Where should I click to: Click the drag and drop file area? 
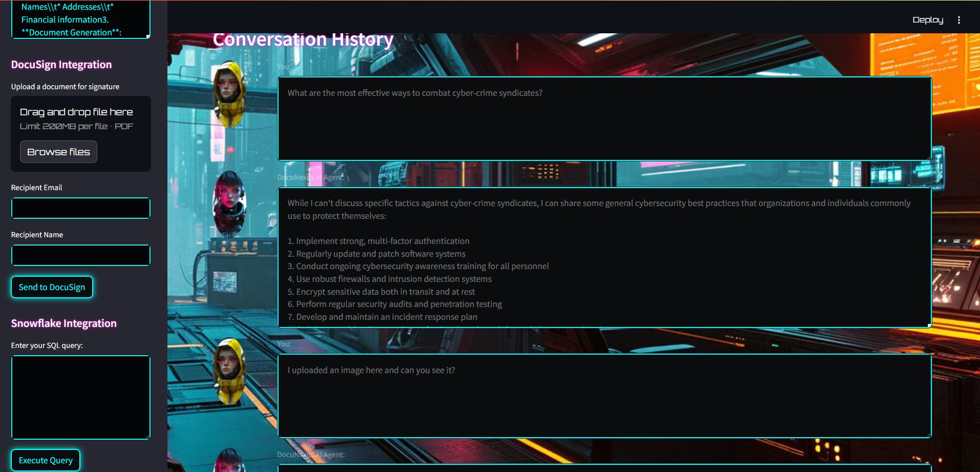click(x=81, y=134)
